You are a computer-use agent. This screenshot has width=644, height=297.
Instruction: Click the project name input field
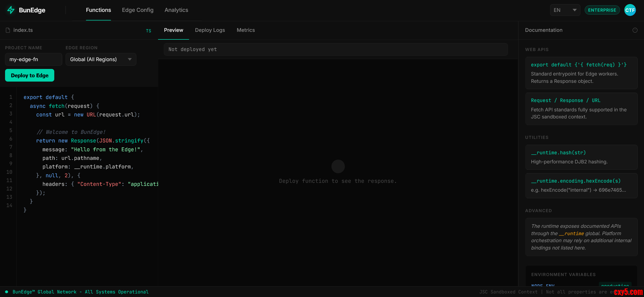tap(33, 59)
